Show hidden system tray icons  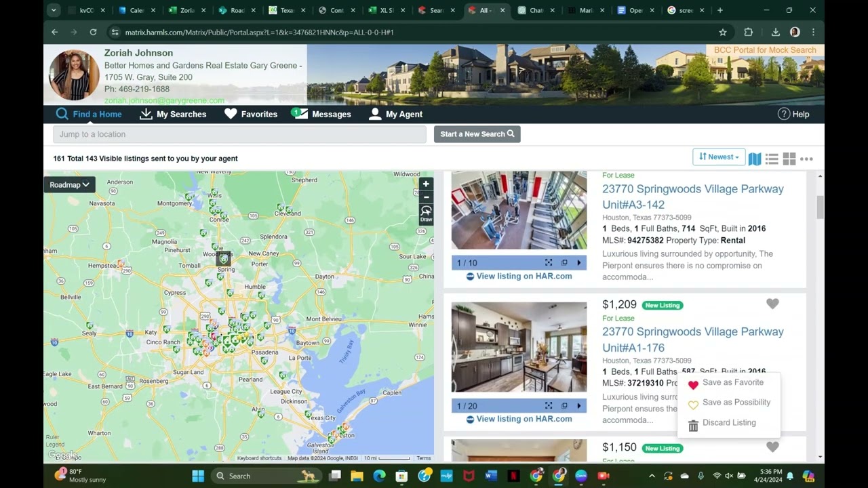(x=652, y=476)
